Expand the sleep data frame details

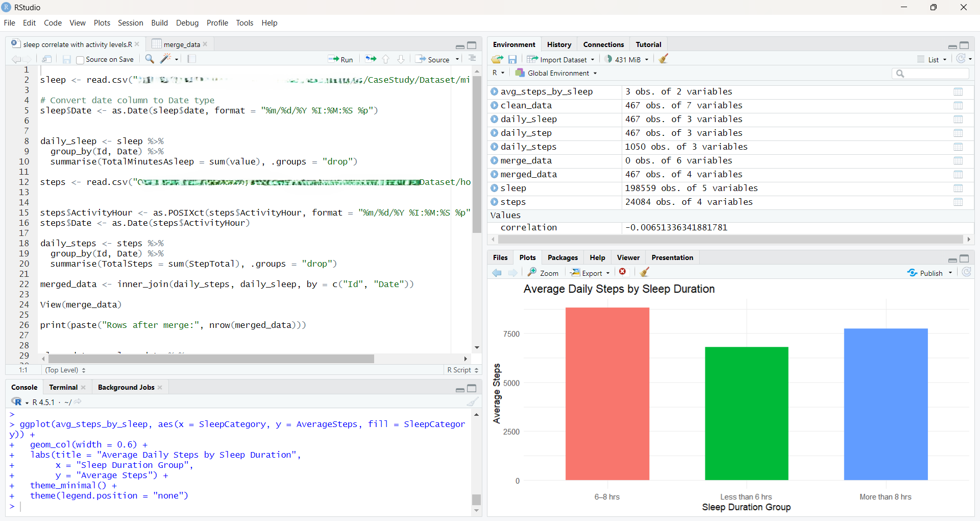[494, 188]
